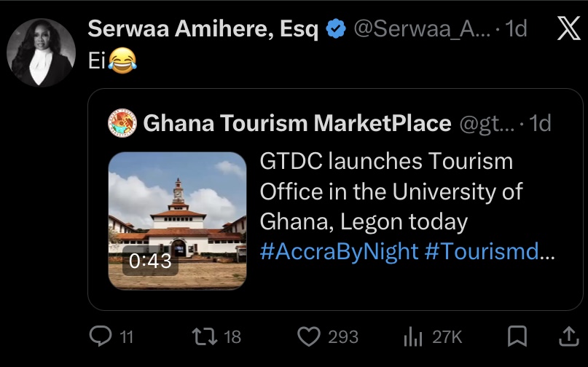Screen dimensions: 588x367
Task: Click the 0:43 video duration badge
Action: 150,261
